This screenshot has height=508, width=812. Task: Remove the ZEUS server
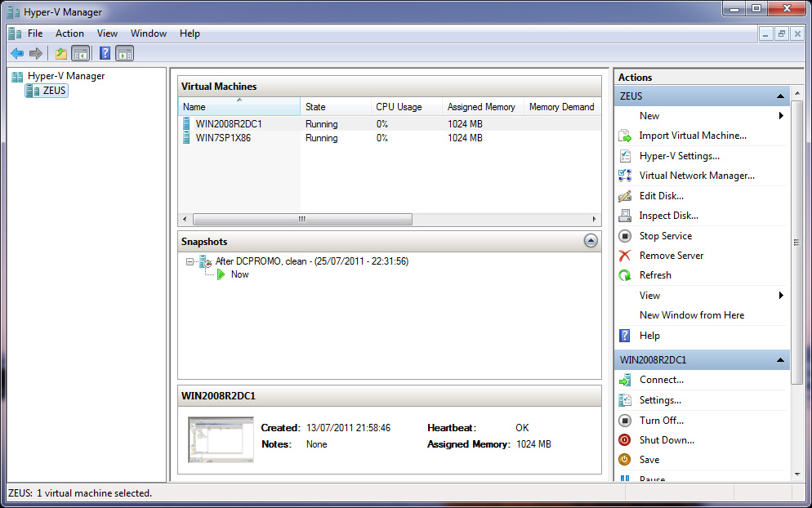(670, 255)
